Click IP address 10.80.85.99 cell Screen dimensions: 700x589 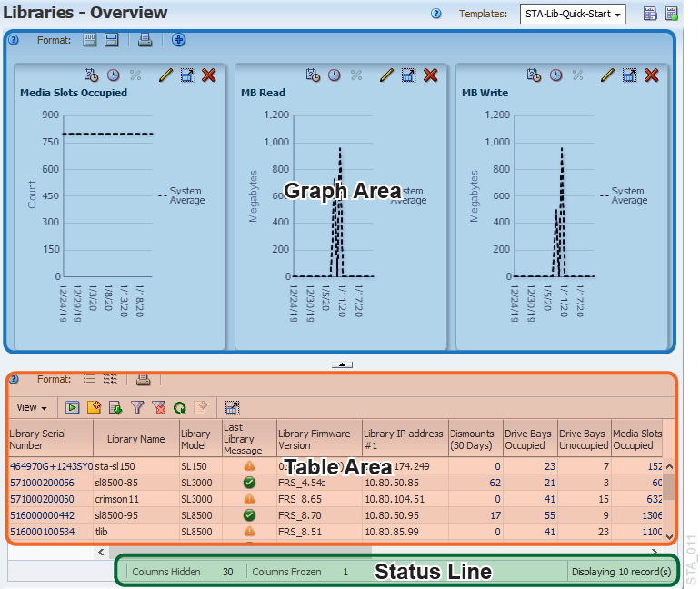405,532
